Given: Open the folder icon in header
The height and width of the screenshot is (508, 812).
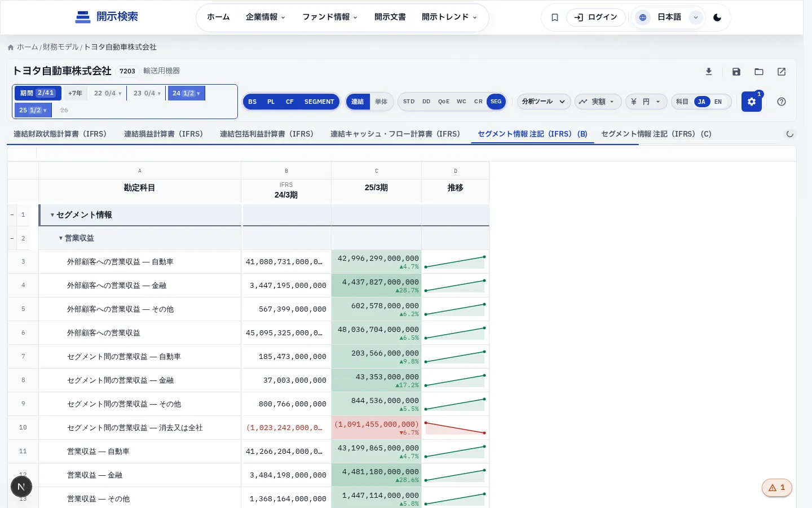Looking at the screenshot, I should pos(759,72).
